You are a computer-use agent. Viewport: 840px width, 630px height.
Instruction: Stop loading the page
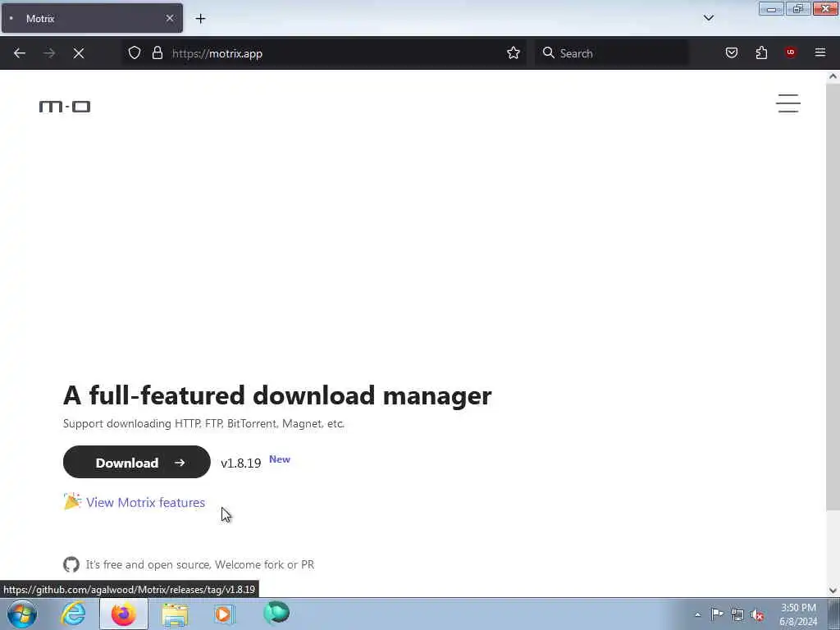79,53
